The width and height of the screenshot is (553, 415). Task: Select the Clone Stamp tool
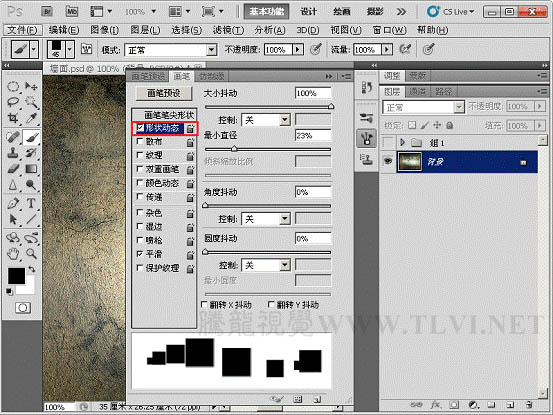coord(13,153)
